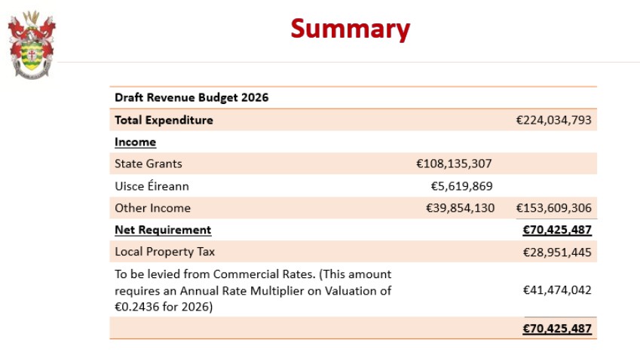The height and width of the screenshot is (364, 640).
Task: Click the council crest logo
Action: click(32, 44)
